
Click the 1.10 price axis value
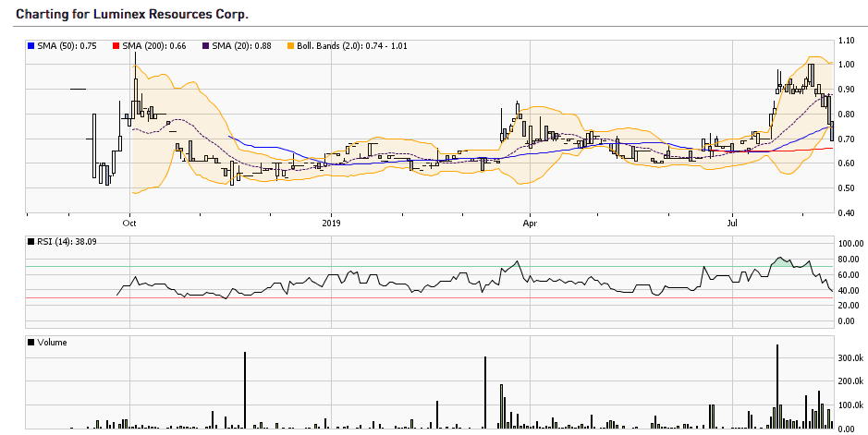pos(847,41)
